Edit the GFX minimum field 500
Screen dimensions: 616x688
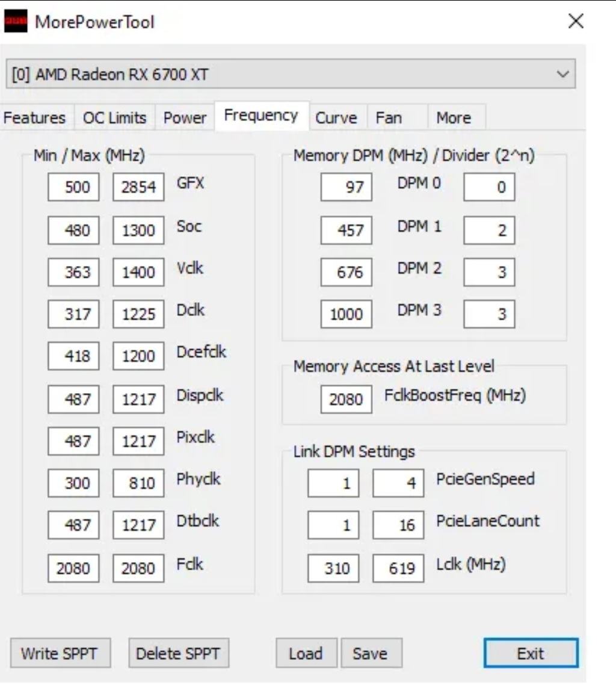[73, 187]
